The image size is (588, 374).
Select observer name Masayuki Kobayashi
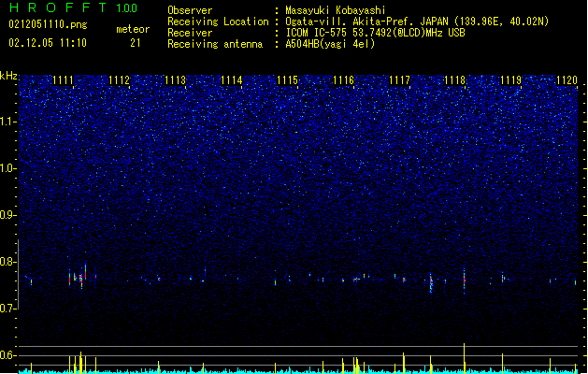pyautogui.click(x=336, y=10)
